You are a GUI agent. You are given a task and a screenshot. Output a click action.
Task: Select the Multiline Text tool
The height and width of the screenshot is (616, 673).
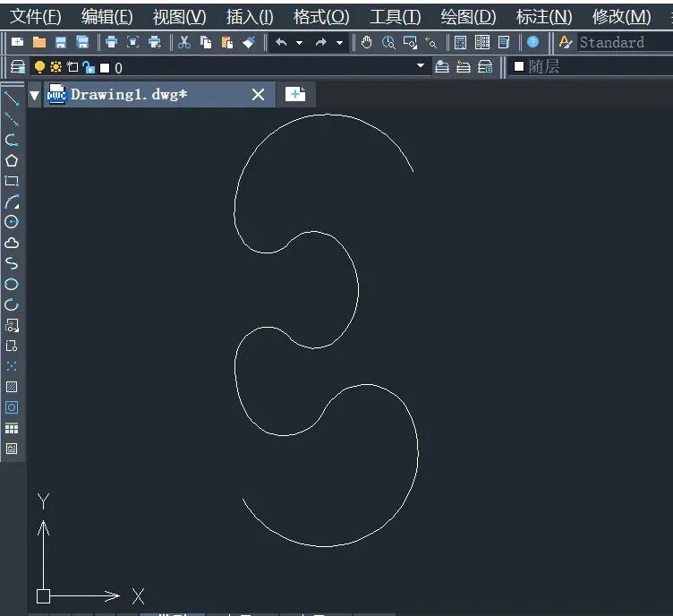tap(12, 449)
